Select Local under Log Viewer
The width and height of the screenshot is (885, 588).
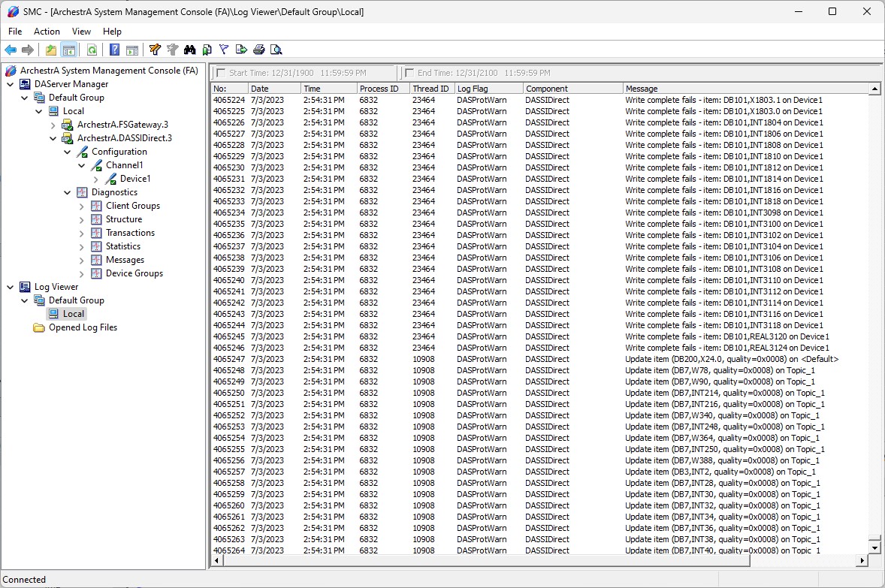[x=74, y=314]
